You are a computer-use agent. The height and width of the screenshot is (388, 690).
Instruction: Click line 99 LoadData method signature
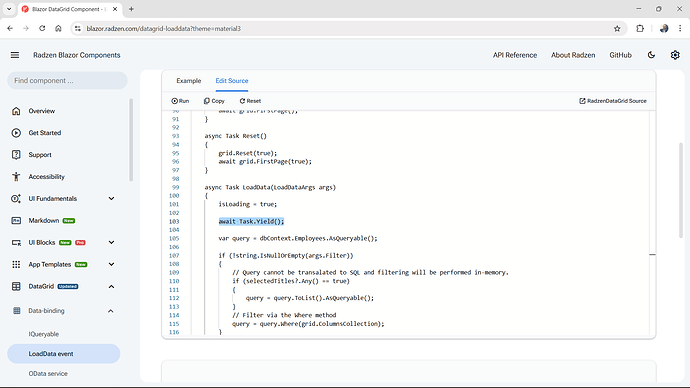point(270,187)
